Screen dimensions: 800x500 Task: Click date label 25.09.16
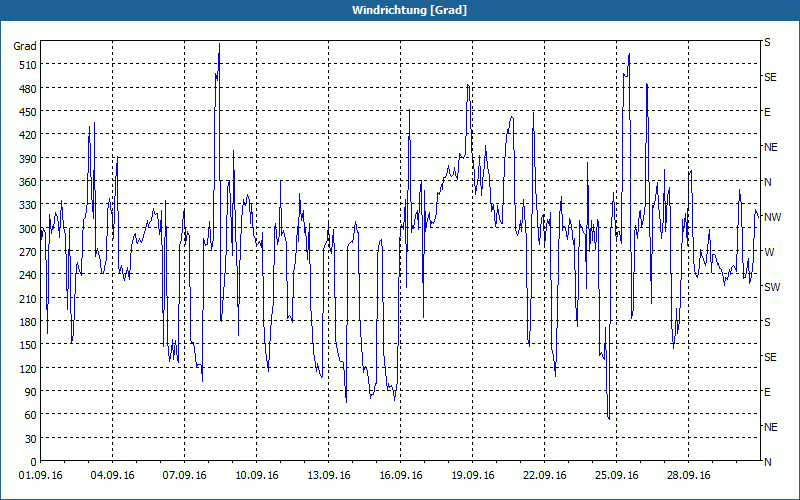click(616, 476)
